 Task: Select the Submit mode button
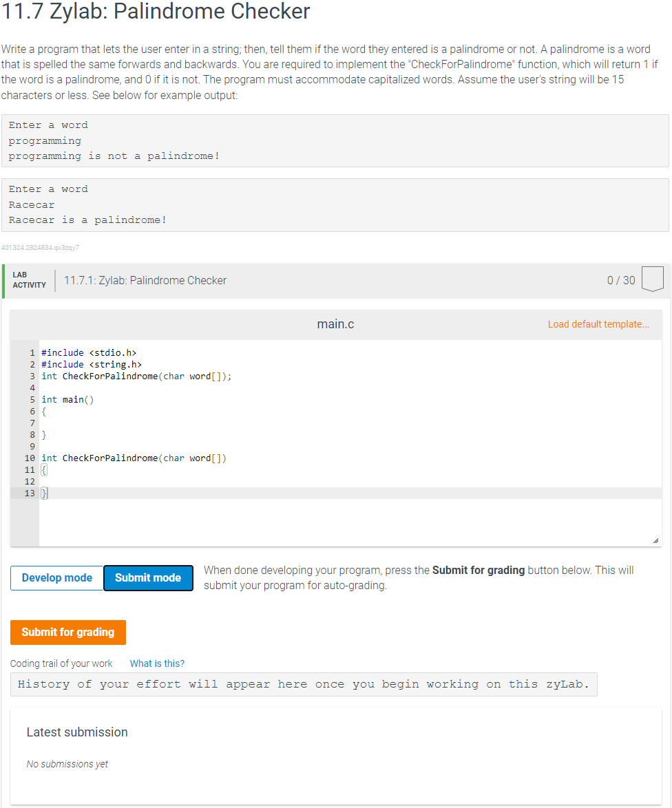tap(147, 578)
